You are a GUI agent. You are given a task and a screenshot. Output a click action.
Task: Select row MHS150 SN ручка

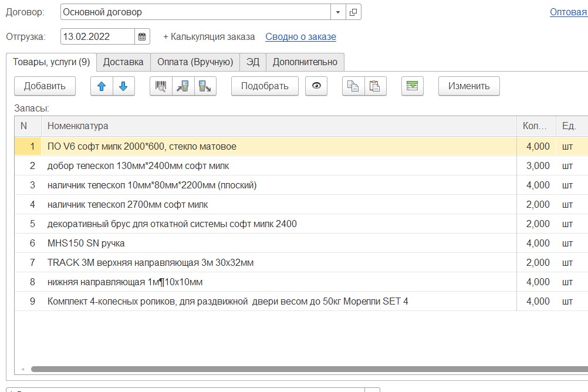click(x=86, y=243)
